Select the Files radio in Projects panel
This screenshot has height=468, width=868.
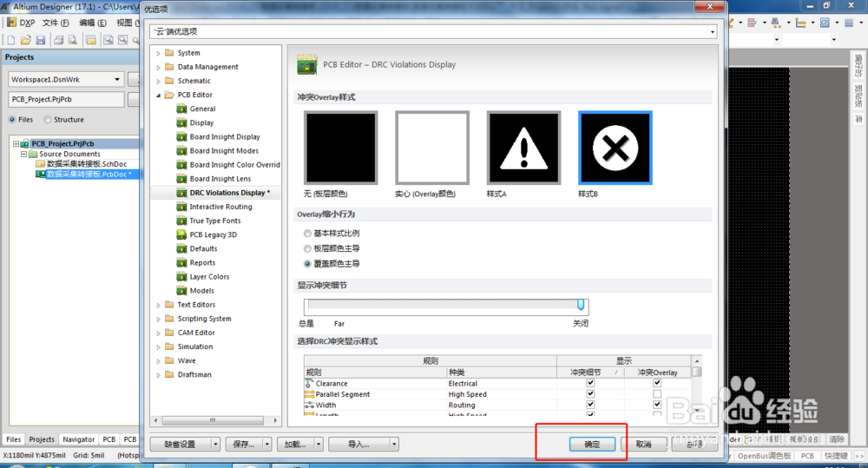(x=12, y=120)
